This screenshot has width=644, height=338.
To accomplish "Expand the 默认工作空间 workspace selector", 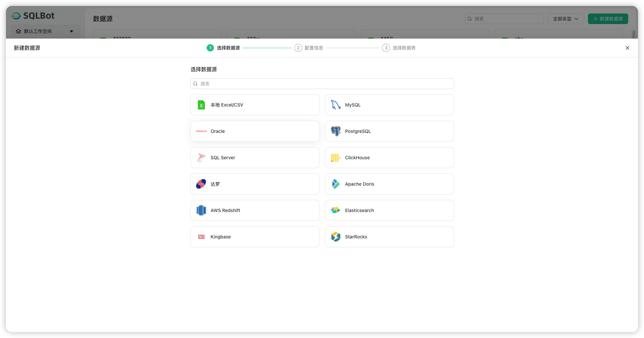I will click(45, 31).
